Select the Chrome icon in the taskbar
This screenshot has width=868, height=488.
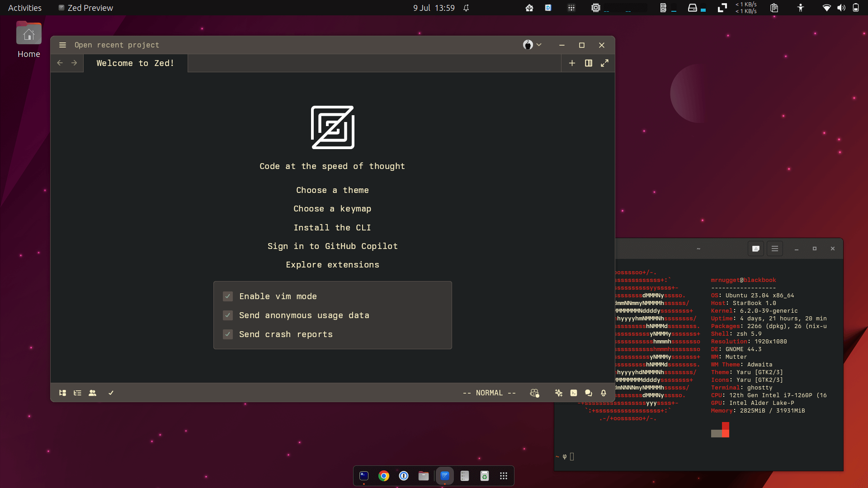coord(383,475)
